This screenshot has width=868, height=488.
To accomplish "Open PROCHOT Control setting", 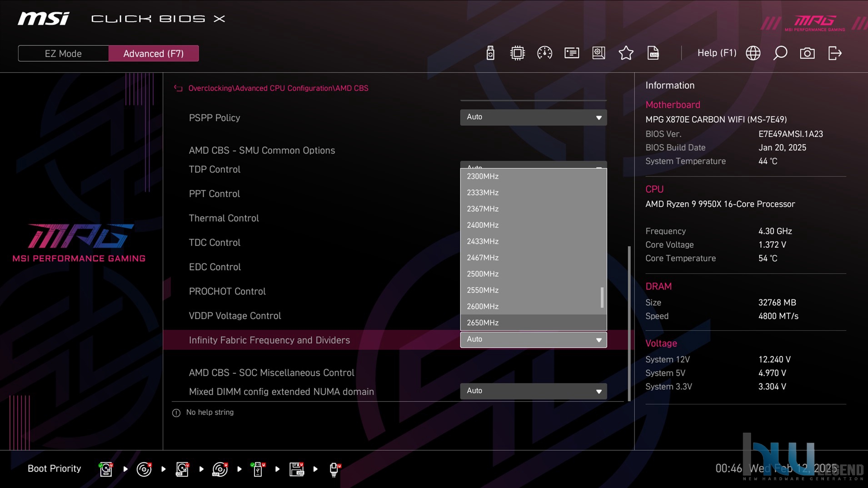I will click(227, 292).
